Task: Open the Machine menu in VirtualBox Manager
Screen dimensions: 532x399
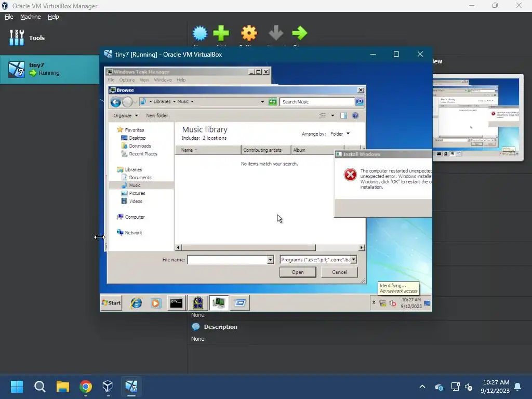Action: pos(30,17)
